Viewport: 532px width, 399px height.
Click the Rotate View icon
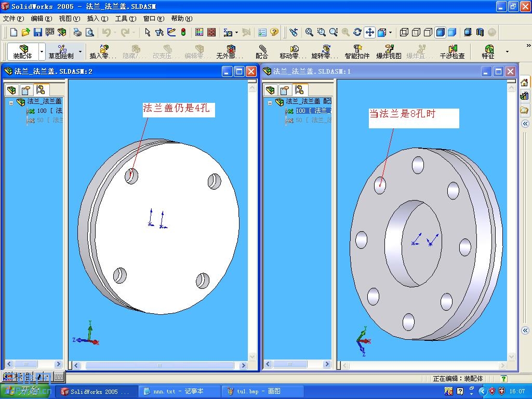pos(357,32)
